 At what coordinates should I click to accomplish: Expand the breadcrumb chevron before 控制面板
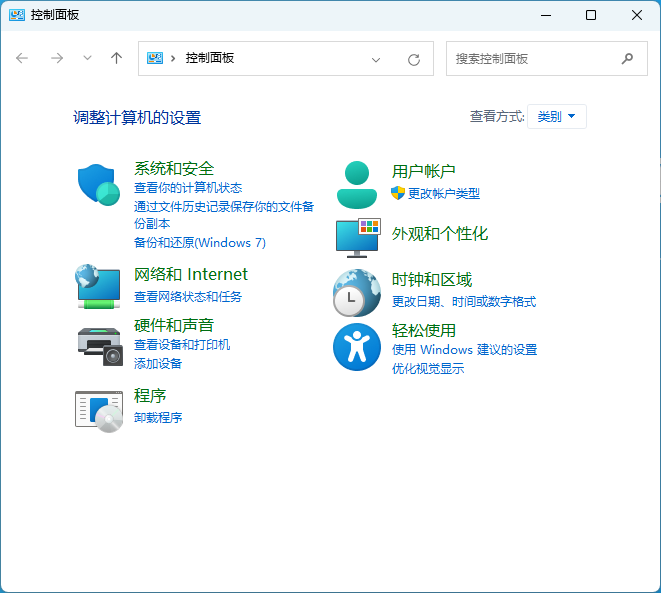pos(173,59)
